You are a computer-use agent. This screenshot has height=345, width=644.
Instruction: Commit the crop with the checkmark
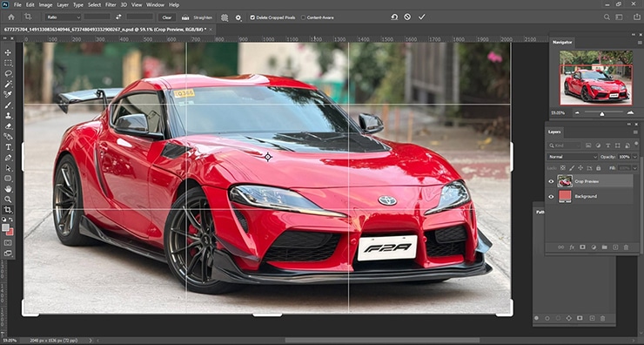[x=421, y=17]
